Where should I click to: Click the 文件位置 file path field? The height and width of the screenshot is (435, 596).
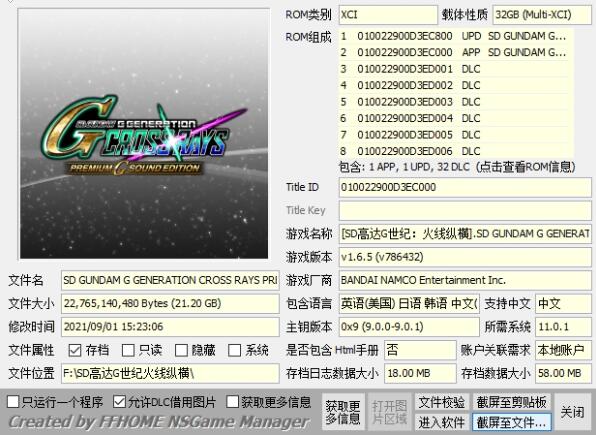pyautogui.click(x=170, y=373)
